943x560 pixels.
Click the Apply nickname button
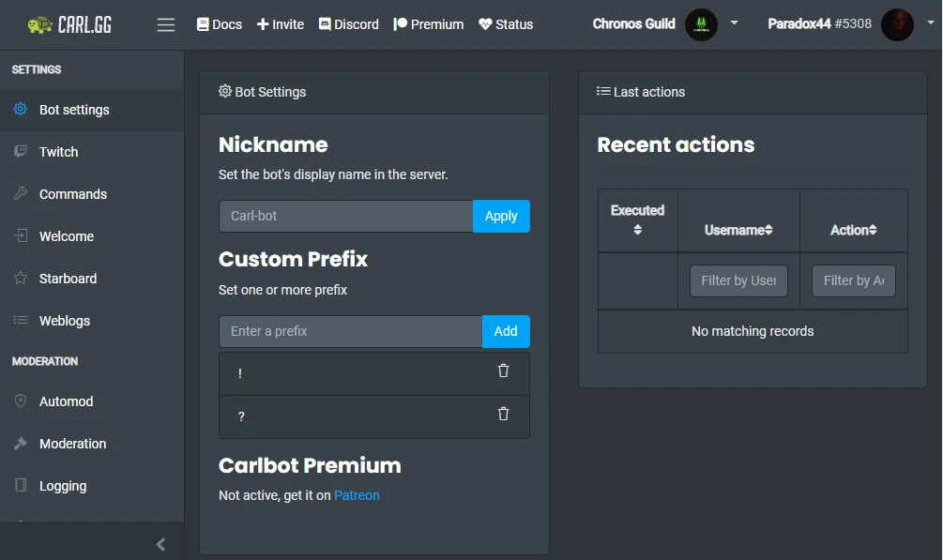point(501,216)
